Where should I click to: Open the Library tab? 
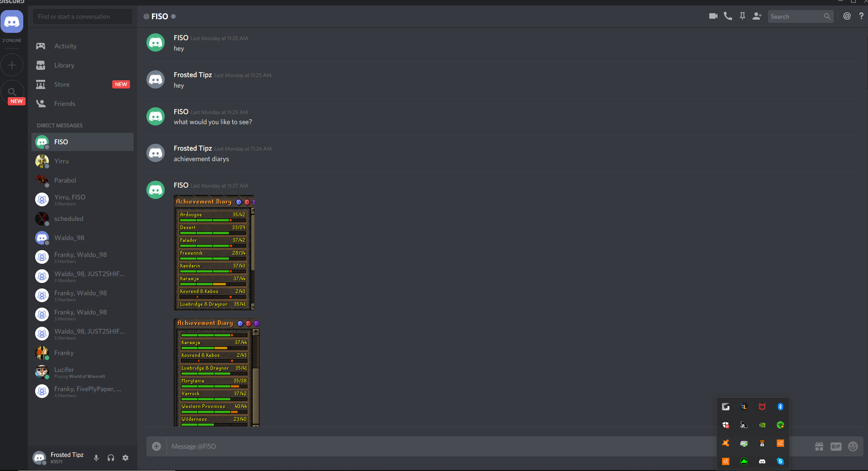(83, 65)
